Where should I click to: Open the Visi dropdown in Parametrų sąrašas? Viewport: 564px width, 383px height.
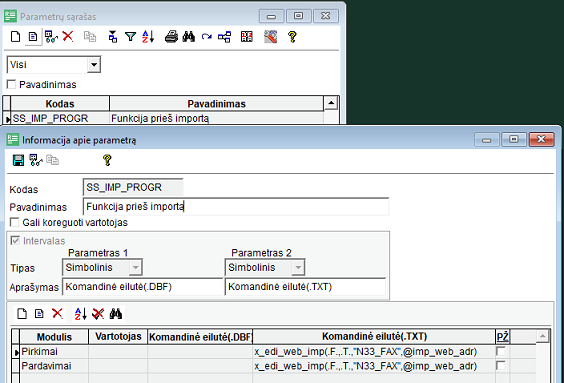click(x=94, y=65)
